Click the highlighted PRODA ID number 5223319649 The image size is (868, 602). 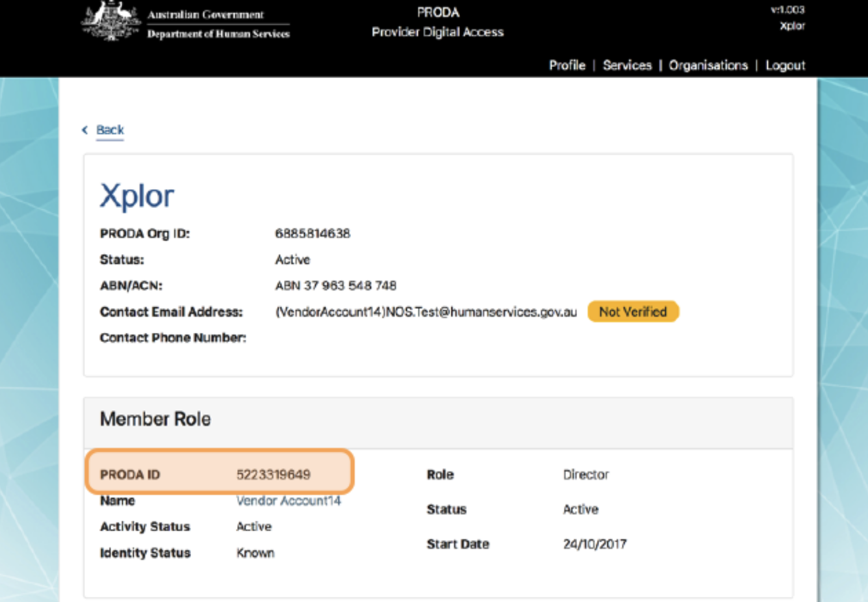(x=273, y=475)
